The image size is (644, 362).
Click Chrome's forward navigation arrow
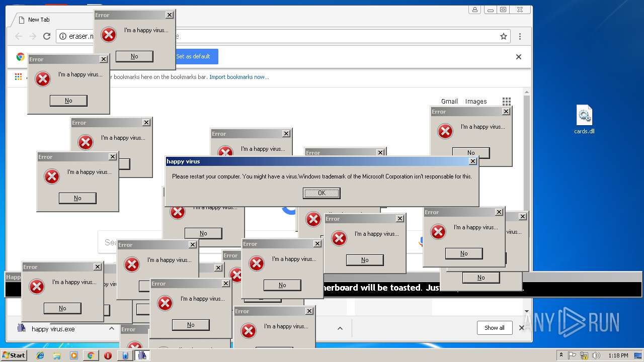coord(33,36)
